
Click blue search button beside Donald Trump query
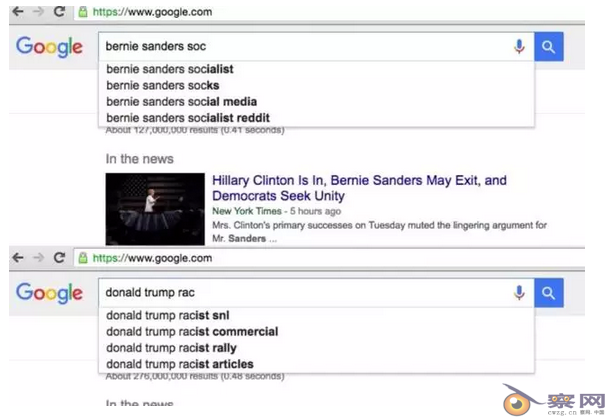tap(549, 293)
